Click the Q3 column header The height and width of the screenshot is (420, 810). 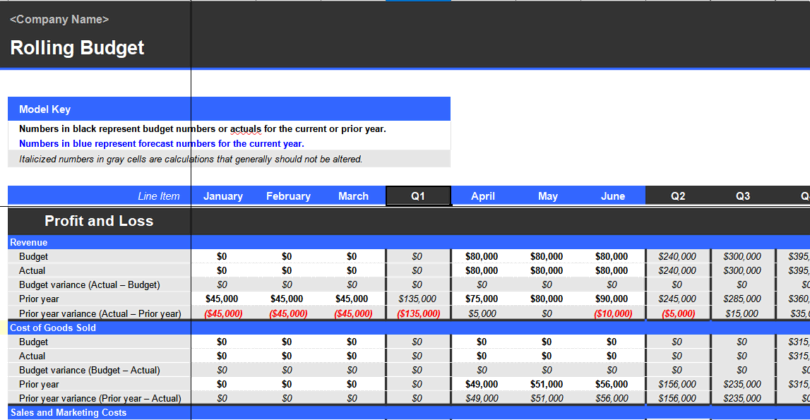(x=743, y=196)
